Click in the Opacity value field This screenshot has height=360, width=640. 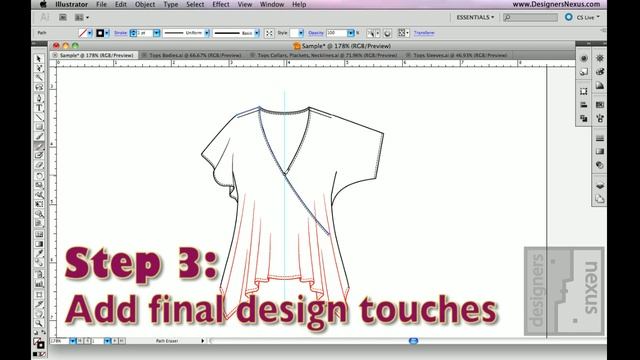point(337,33)
